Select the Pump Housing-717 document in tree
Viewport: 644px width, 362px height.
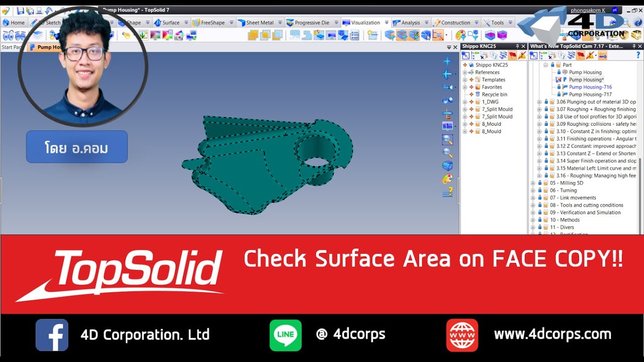click(590, 95)
